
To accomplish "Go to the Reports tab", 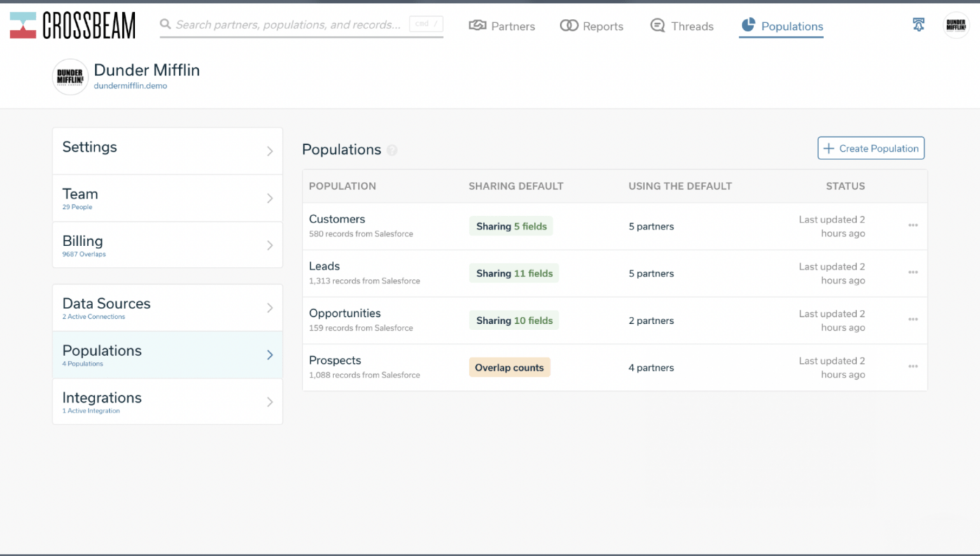I will tap(591, 26).
